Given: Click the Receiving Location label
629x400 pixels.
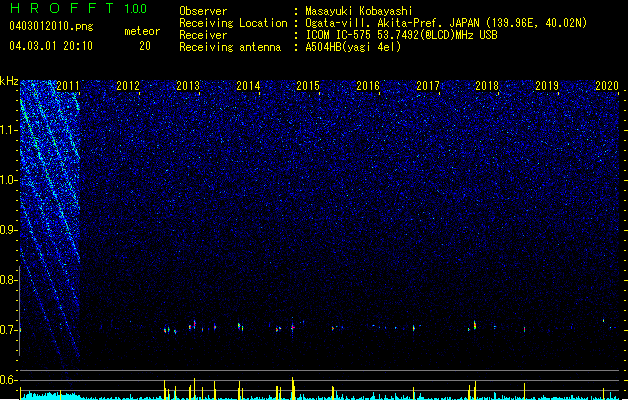Looking at the screenshot, I should [233, 23].
